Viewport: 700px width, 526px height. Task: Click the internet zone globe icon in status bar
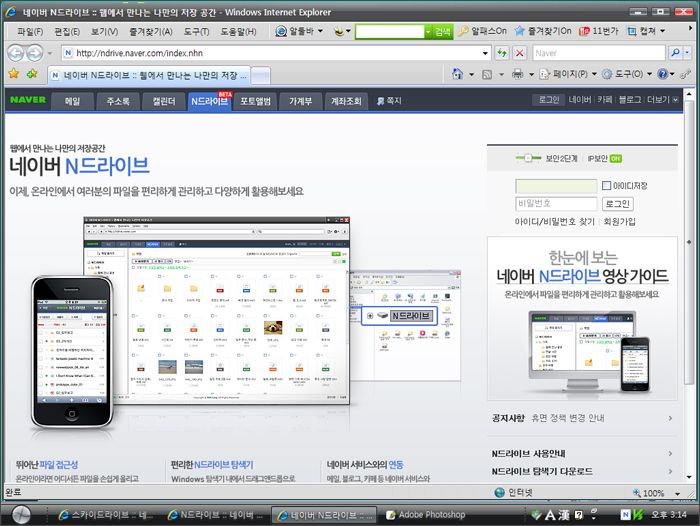(500, 493)
